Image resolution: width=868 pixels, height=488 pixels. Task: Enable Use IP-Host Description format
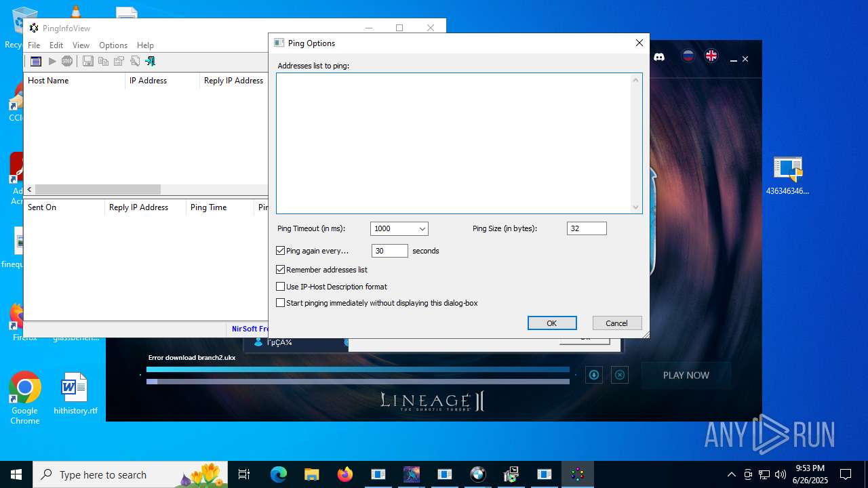click(x=281, y=287)
